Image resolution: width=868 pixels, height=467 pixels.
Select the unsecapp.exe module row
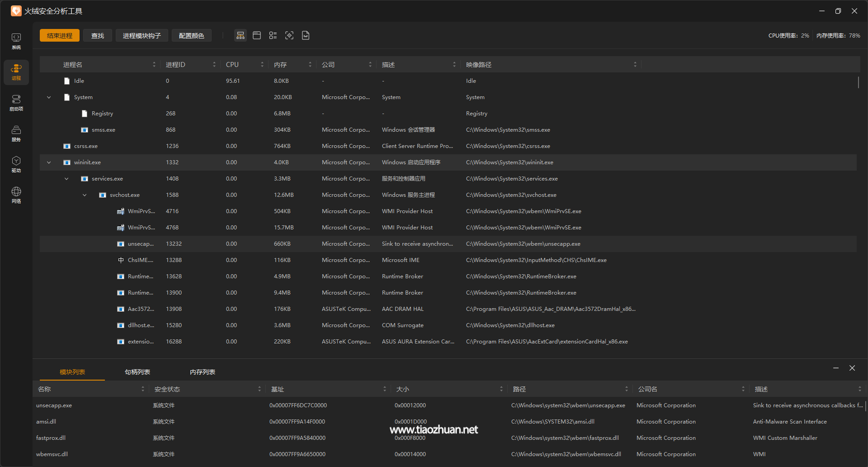click(x=448, y=405)
